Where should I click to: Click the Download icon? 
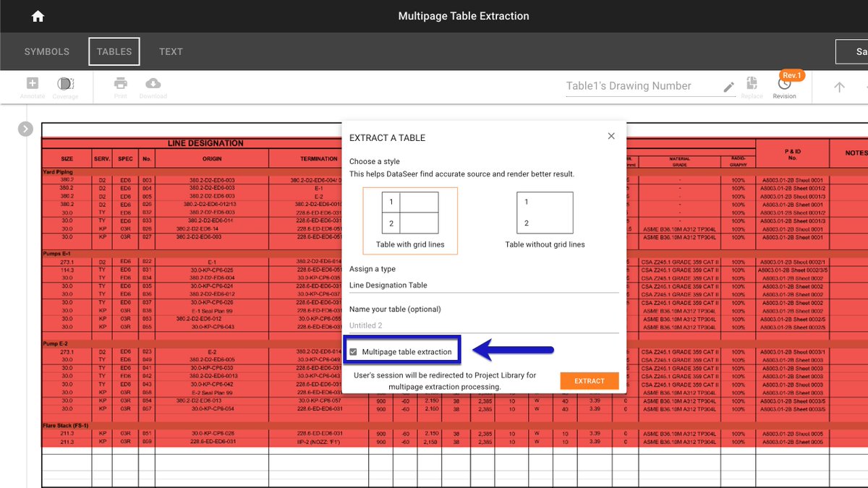point(153,83)
